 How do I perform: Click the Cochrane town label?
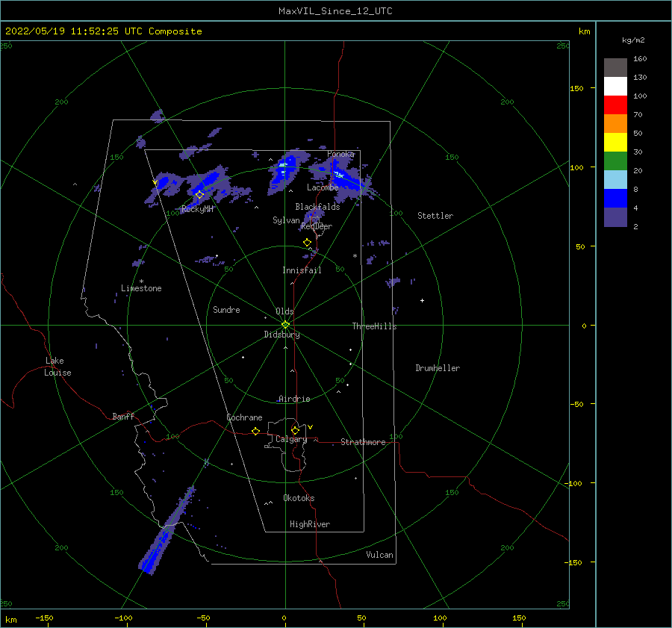tap(244, 417)
